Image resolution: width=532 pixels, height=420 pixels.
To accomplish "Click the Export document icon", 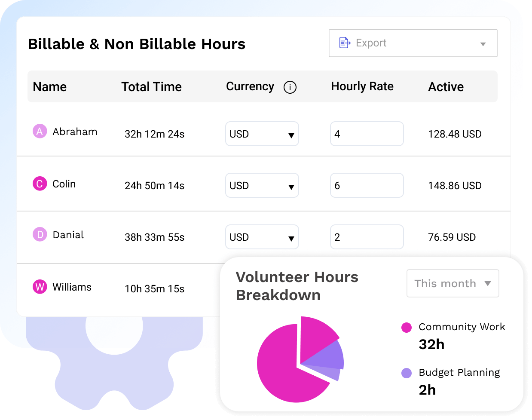I will click(344, 42).
